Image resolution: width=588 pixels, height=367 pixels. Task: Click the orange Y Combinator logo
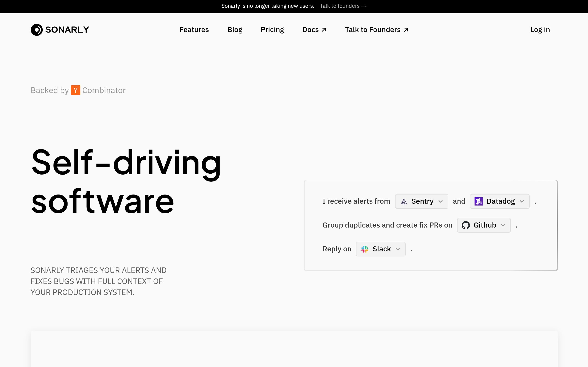[75, 90]
